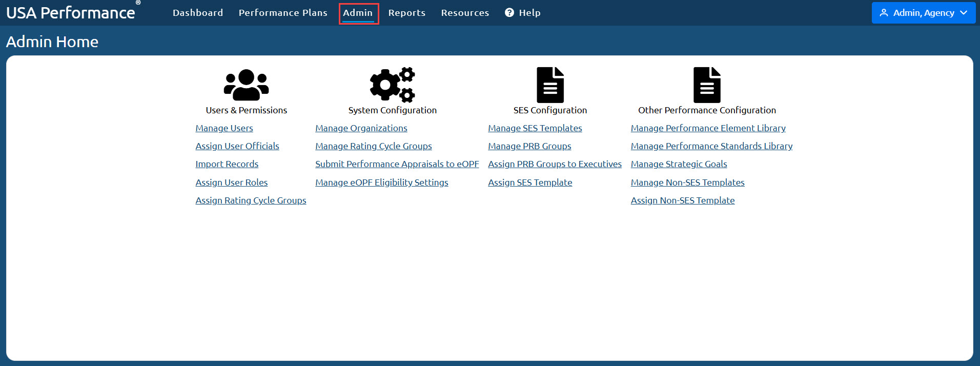Expand the Admin, Agency dropdown chevron
This screenshot has width=980, height=366.
tap(964, 13)
